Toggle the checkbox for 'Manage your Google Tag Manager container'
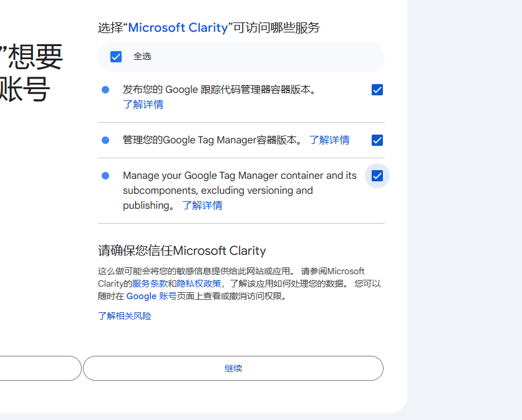Image resolution: width=522 pixels, height=420 pixels. pos(377,176)
